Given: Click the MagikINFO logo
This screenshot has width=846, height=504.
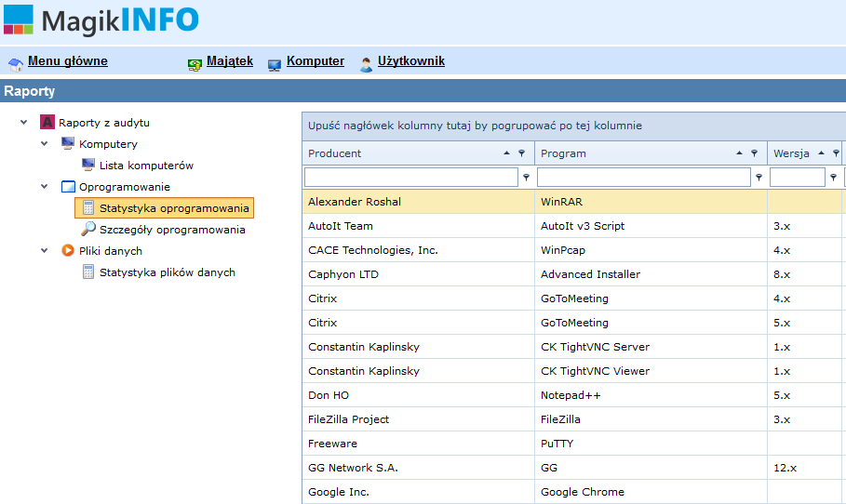Looking at the screenshot, I should click(101, 20).
